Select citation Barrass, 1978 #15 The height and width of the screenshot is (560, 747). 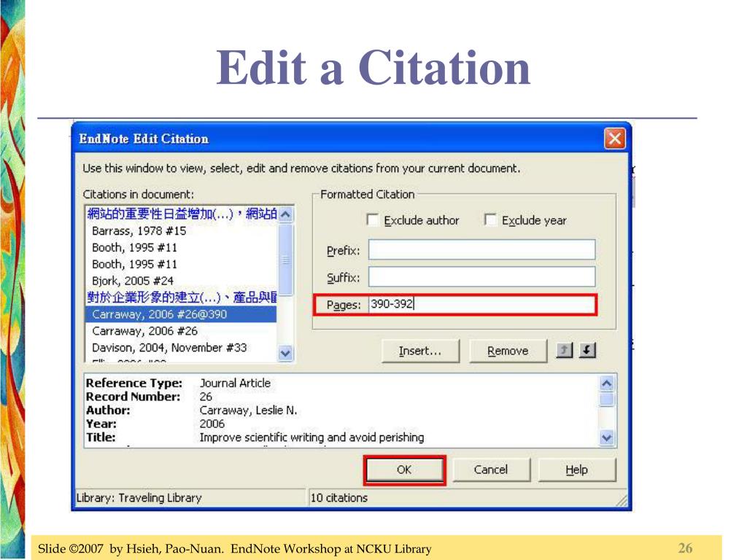coord(139,231)
